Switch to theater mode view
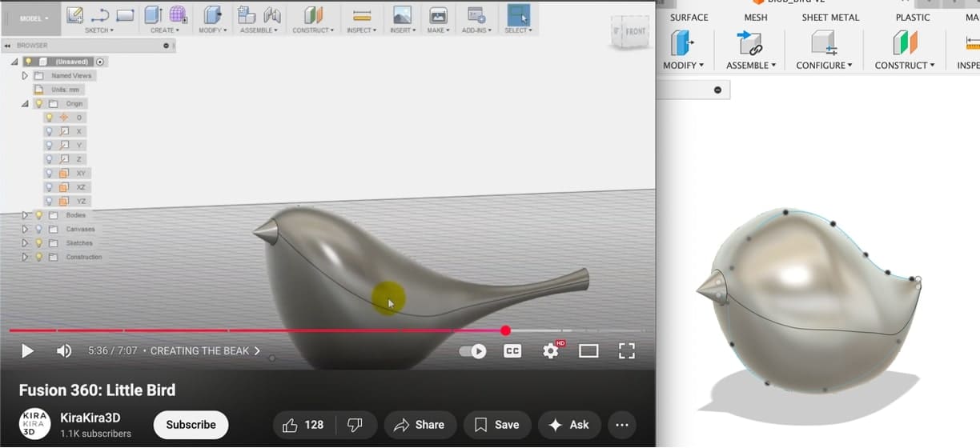This screenshot has width=980, height=448. 588,350
